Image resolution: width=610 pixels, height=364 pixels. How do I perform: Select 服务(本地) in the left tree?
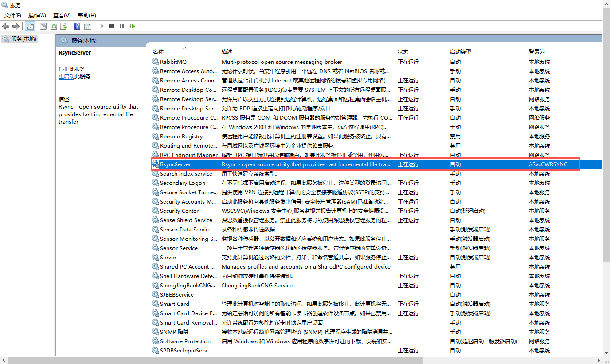[23, 39]
